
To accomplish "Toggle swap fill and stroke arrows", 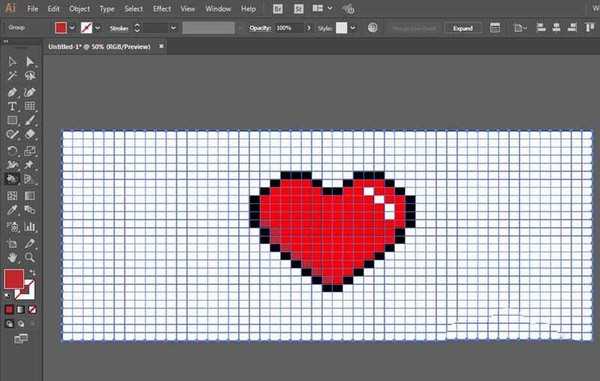I will (x=33, y=272).
